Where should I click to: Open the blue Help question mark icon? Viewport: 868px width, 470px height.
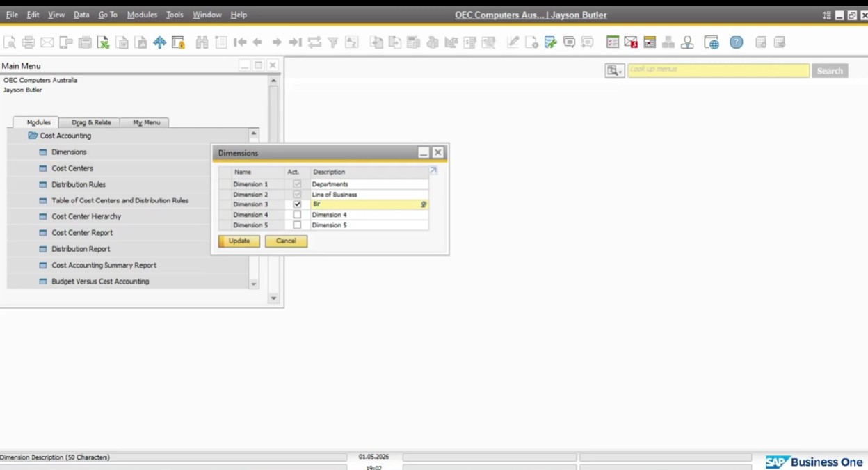pyautogui.click(x=737, y=42)
